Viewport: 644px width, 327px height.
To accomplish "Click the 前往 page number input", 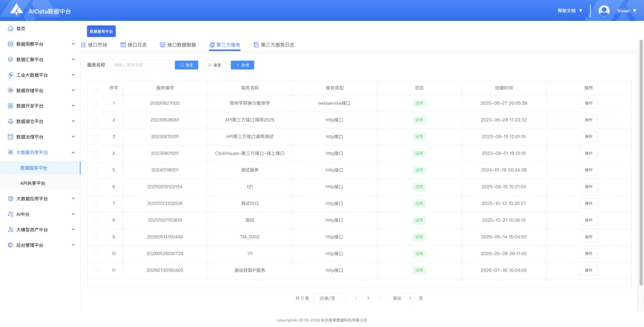I will 410,298.
